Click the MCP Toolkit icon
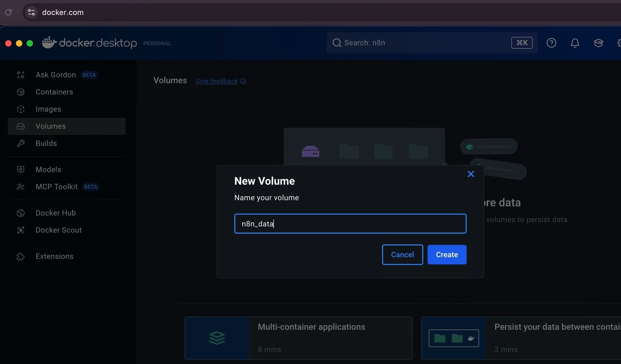This screenshot has height=364, width=621. pyautogui.click(x=21, y=187)
